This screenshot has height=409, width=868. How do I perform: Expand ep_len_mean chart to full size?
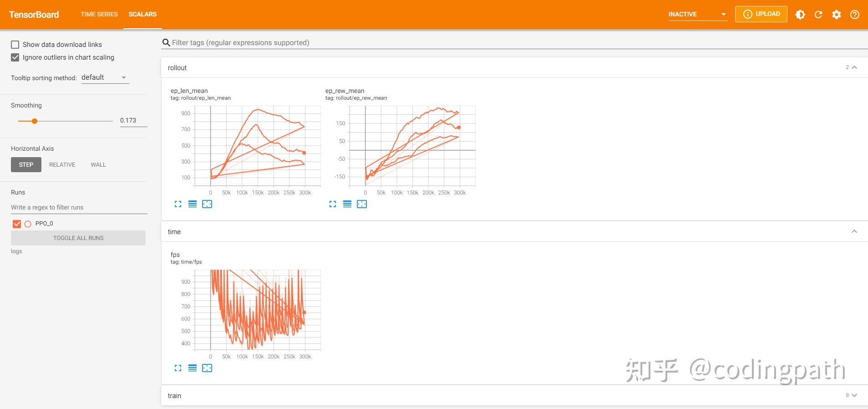[x=178, y=204]
